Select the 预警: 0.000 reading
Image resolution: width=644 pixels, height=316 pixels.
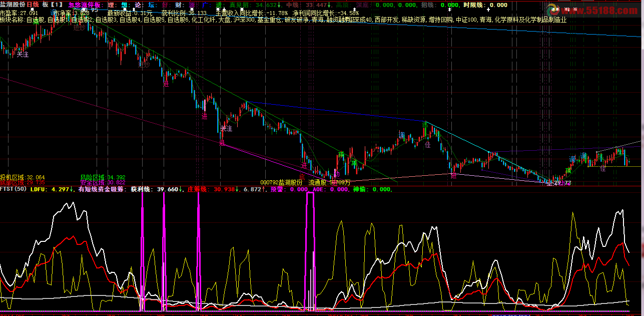pos(290,189)
